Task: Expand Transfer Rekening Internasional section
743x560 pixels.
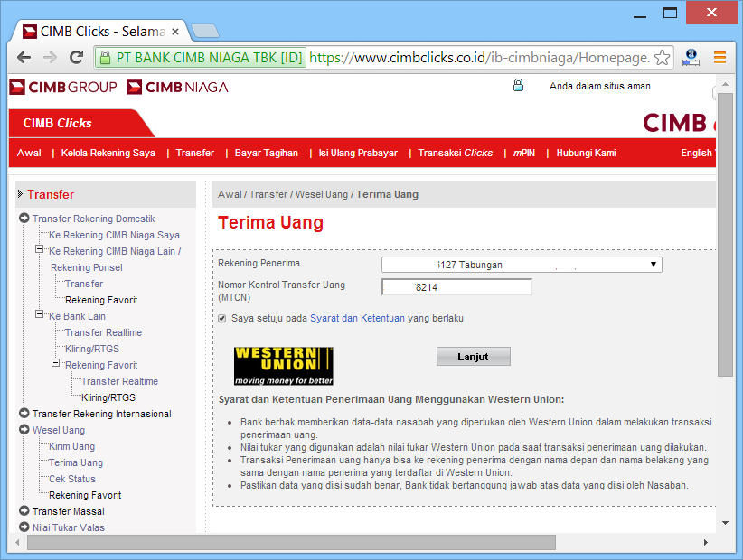Action: 24,414
